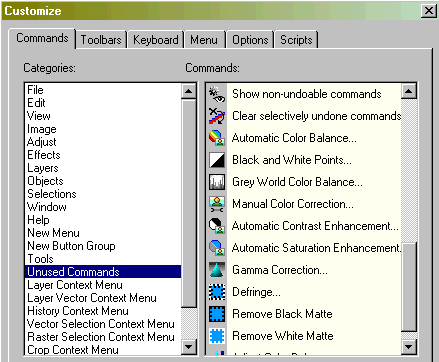The width and height of the screenshot is (439, 362).
Task: Click the Remove White Matte text
Action: coord(283,336)
